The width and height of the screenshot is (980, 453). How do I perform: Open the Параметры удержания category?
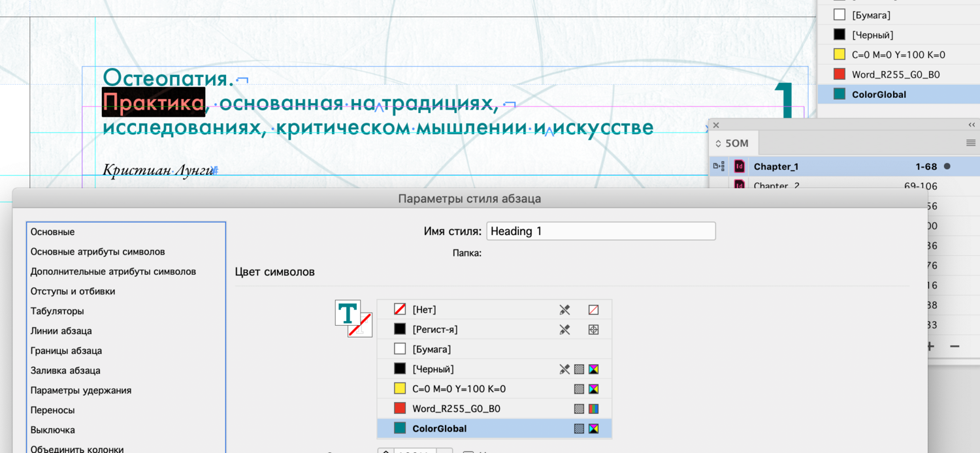click(x=126, y=390)
